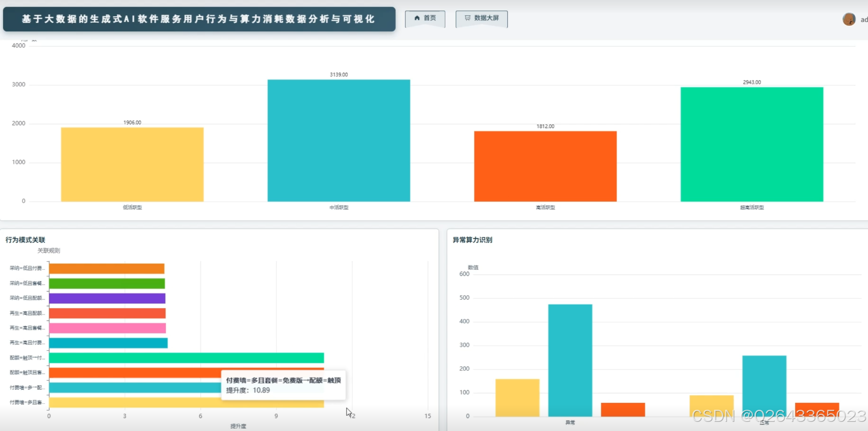Click the 低活跃型 axis label
This screenshot has width=868, height=431.
(x=132, y=208)
